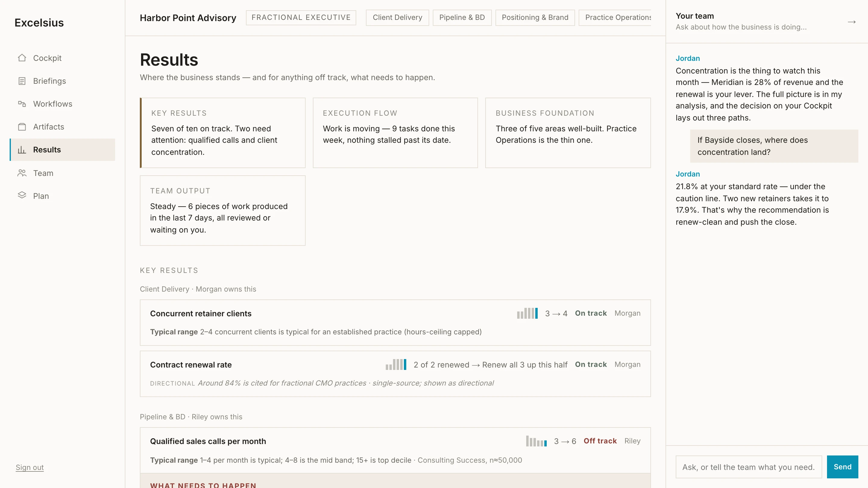Click the Excelsius logo
This screenshot has height=488, width=868.
[39, 23]
